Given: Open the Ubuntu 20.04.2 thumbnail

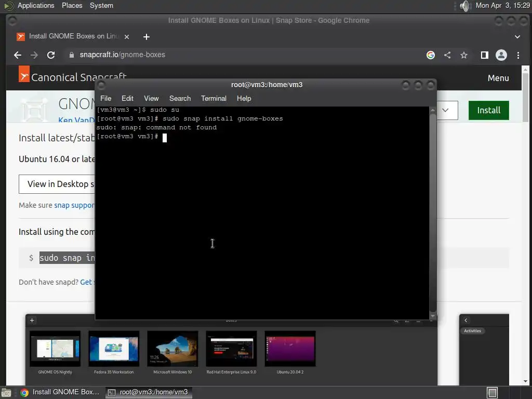Looking at the screenshot, I should click(290, 349).
